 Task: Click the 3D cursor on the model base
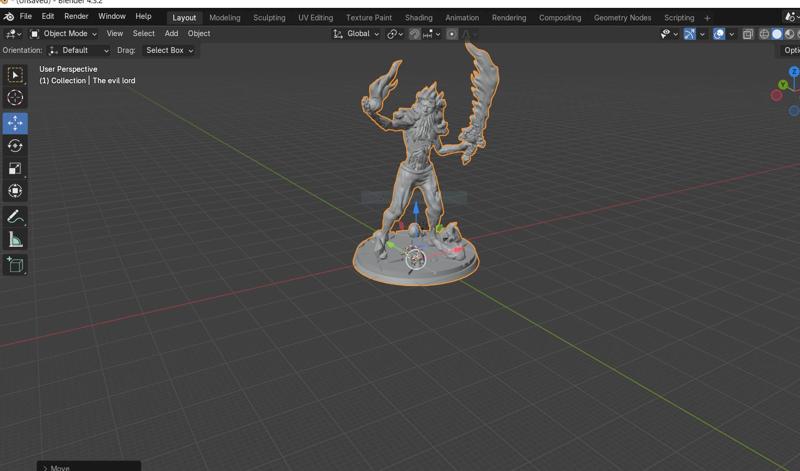coord(415,259)
